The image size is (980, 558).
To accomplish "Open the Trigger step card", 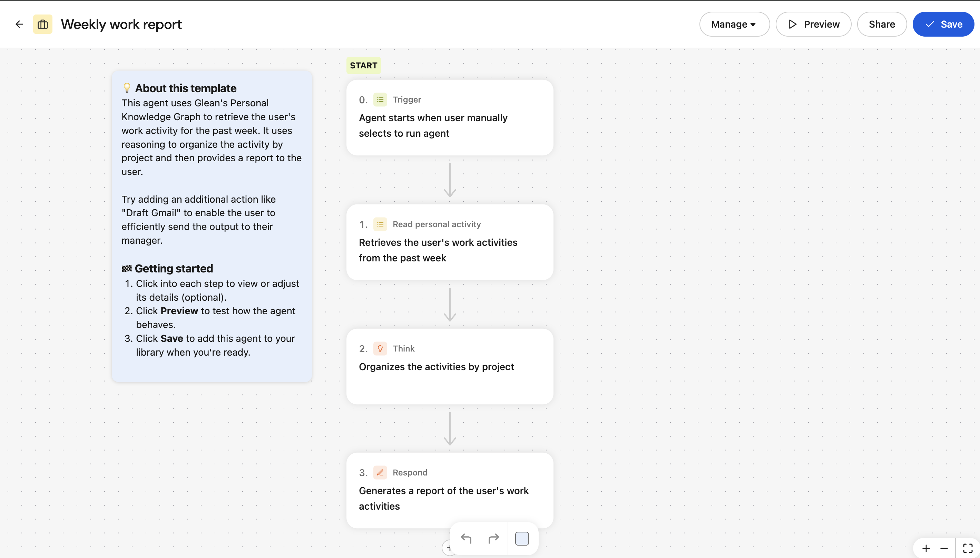I will (x=450, y=117).
